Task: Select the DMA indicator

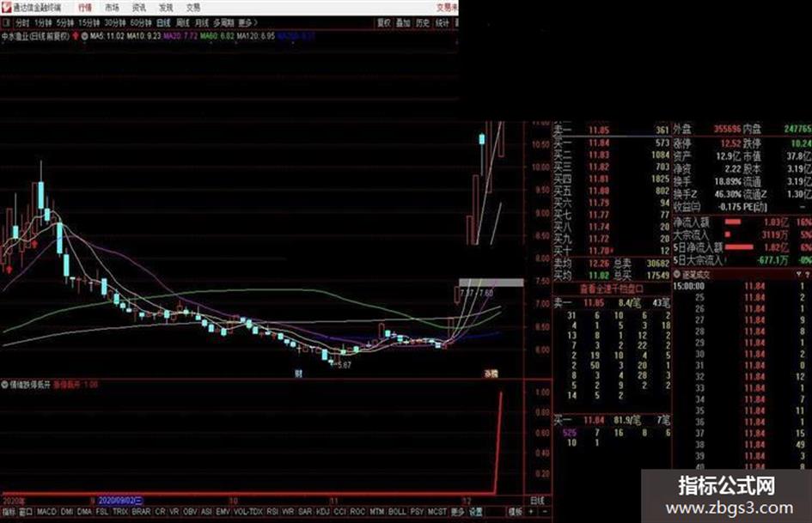Action: [x=84, y=512]
